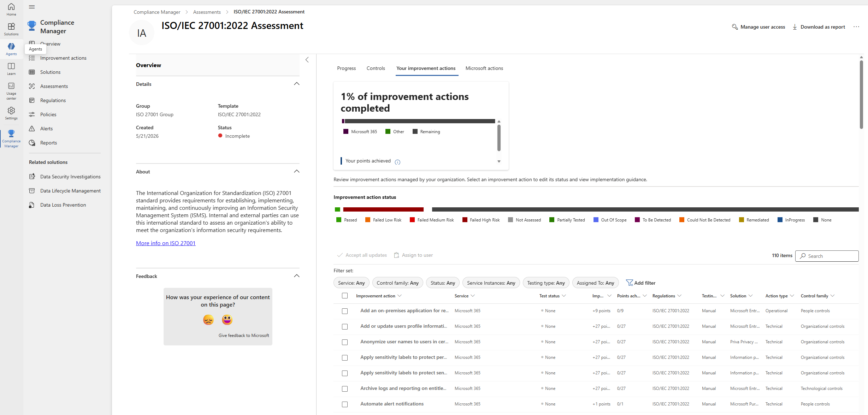
Task: Check the row 'Add an on-premises application'
Action: click(x=345, y=311)
